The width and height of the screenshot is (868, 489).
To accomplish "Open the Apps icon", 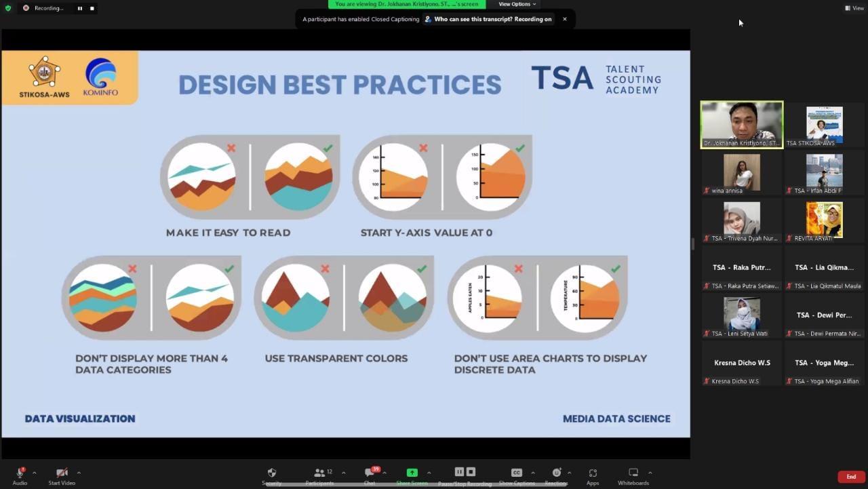I will click(593, 473).
